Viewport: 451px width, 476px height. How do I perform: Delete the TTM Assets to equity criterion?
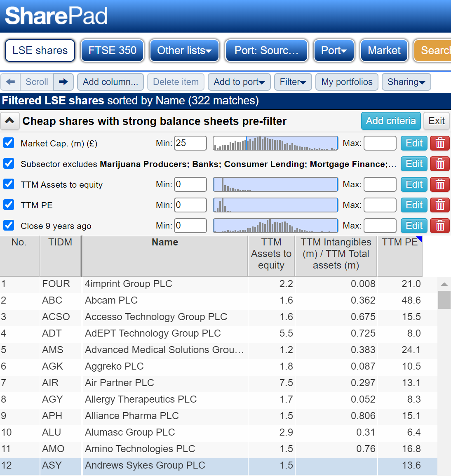[440, 184]
